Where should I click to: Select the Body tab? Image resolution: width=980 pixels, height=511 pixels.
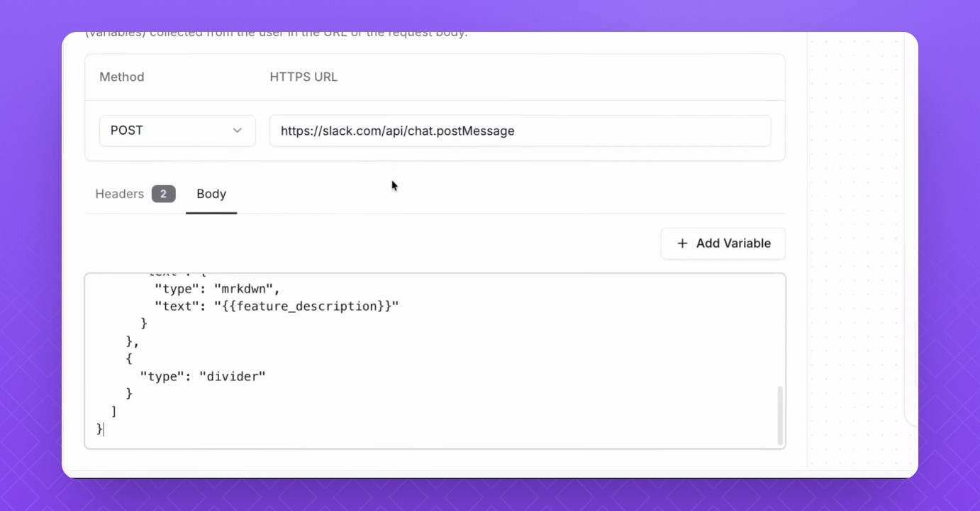[x=211, y=194]
